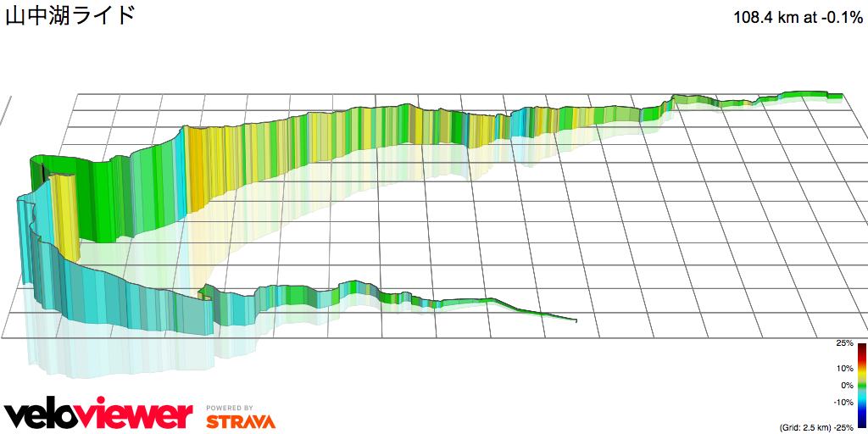Click the green route tip at top right
Viewport: 868px width, 434px height.
[834, 96]
